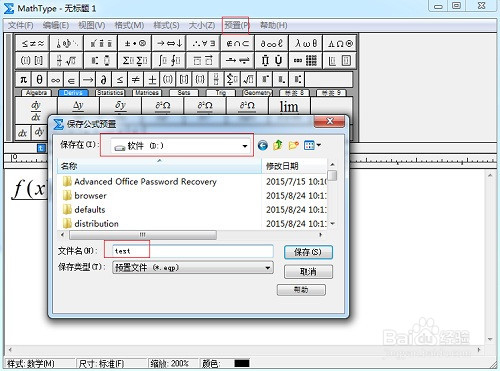The image size is (500, 371).
Task: Open the 预置(P) menu
Action: click(x=237, y=25)
